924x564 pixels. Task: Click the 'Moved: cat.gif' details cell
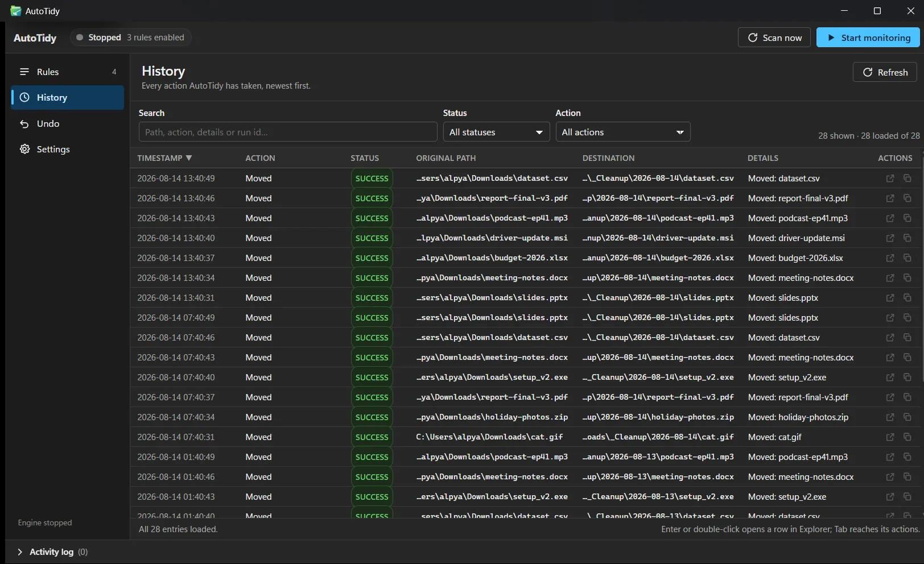click(774, 437)
